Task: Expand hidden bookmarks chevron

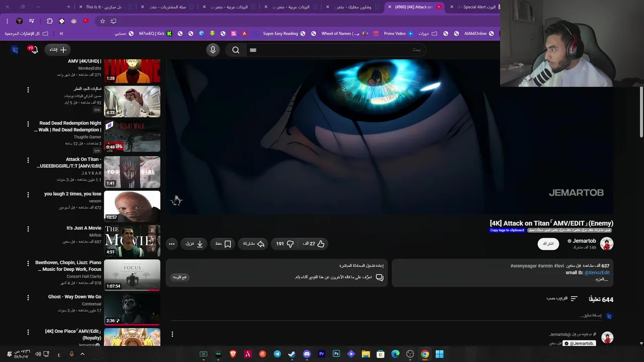Action: click(61, 34)
